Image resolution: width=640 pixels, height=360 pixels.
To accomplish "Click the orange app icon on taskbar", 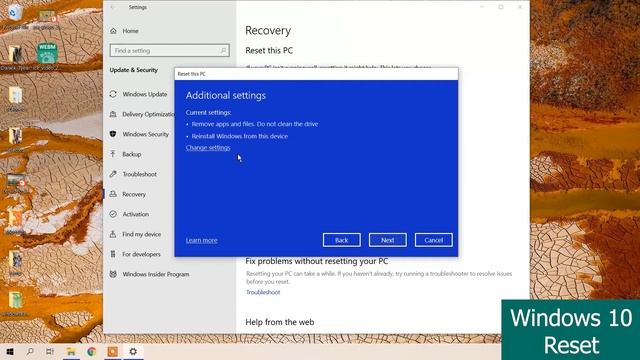I will coord(113,351).
